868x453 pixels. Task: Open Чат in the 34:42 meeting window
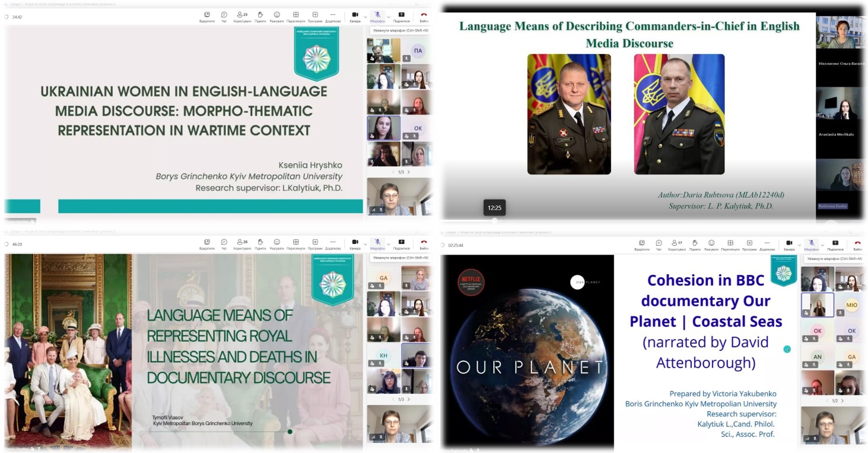pyautogui.click(x=224, y=17)
